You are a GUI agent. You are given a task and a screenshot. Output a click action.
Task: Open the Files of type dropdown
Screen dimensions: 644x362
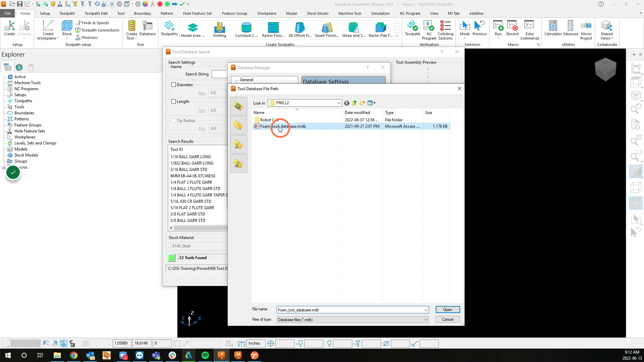(x=426, y=320)
